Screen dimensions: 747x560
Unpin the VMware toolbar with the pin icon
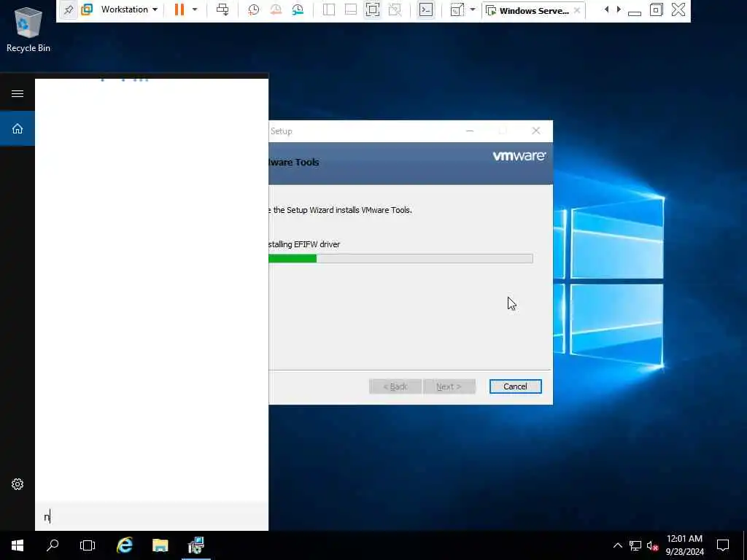point(69,9)
